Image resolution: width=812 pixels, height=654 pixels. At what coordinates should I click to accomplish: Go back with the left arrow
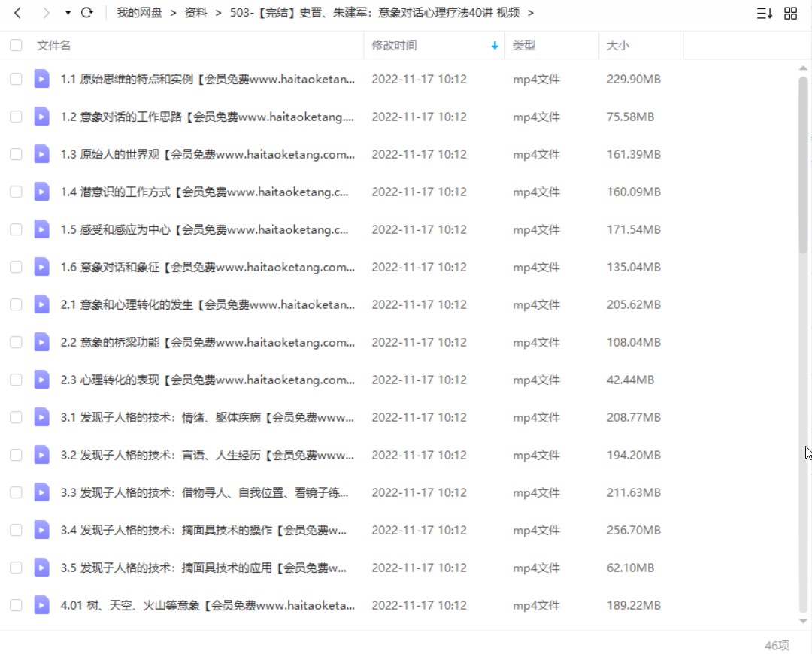pyautogui.click(x=17, y=13)
